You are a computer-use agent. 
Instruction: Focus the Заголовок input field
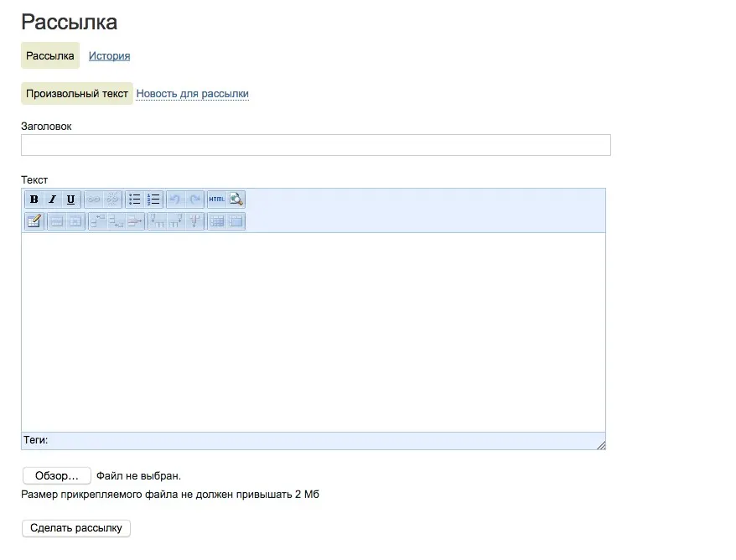(315, 145)
